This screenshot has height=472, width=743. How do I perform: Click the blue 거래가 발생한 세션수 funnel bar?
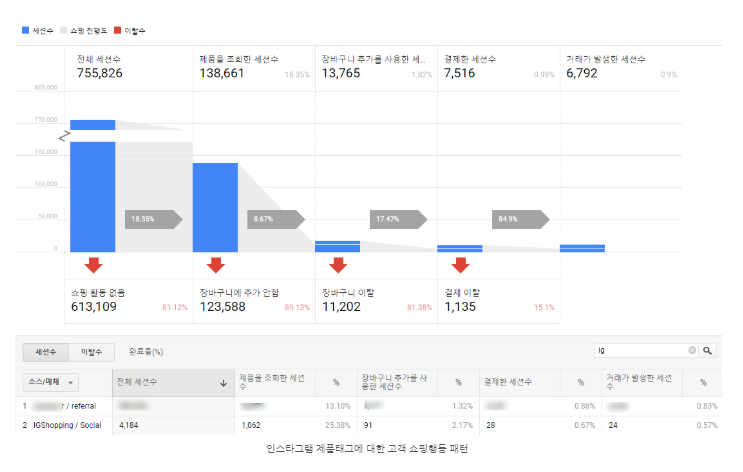point(582,248)
